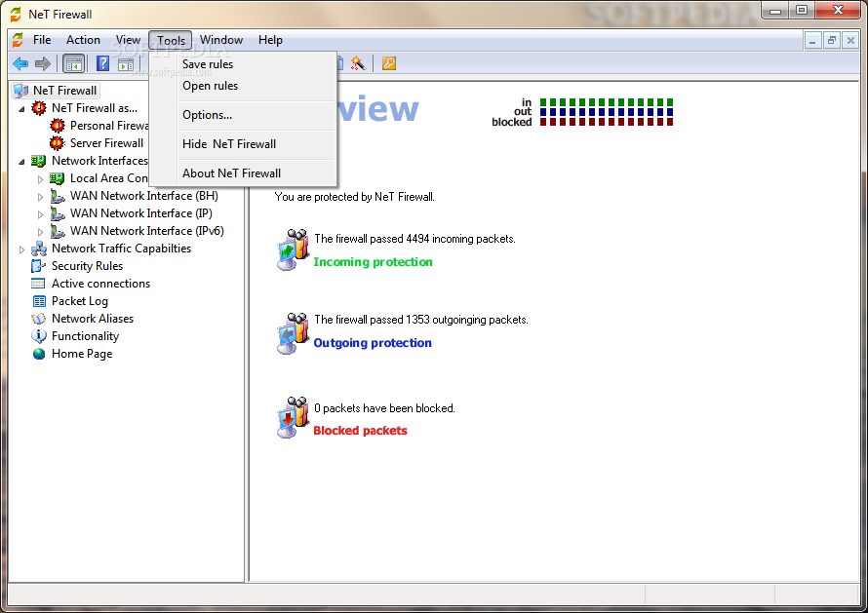Viewport: 868px width, 613px height.
Task: Click the Functionality info icon
Action: point(39,336)
